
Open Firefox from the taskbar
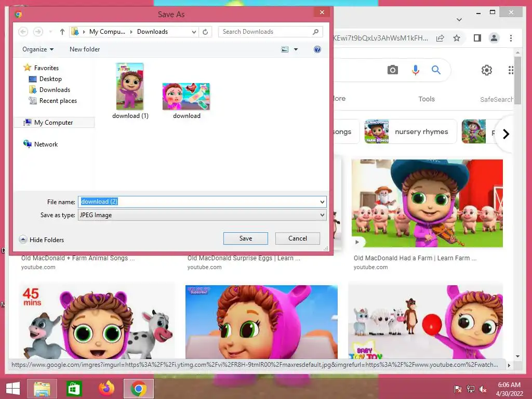[x=107, y=388]
